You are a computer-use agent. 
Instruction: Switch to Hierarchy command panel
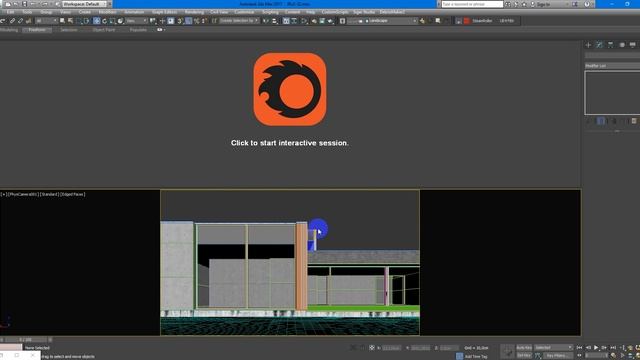[x=610, y=44]
